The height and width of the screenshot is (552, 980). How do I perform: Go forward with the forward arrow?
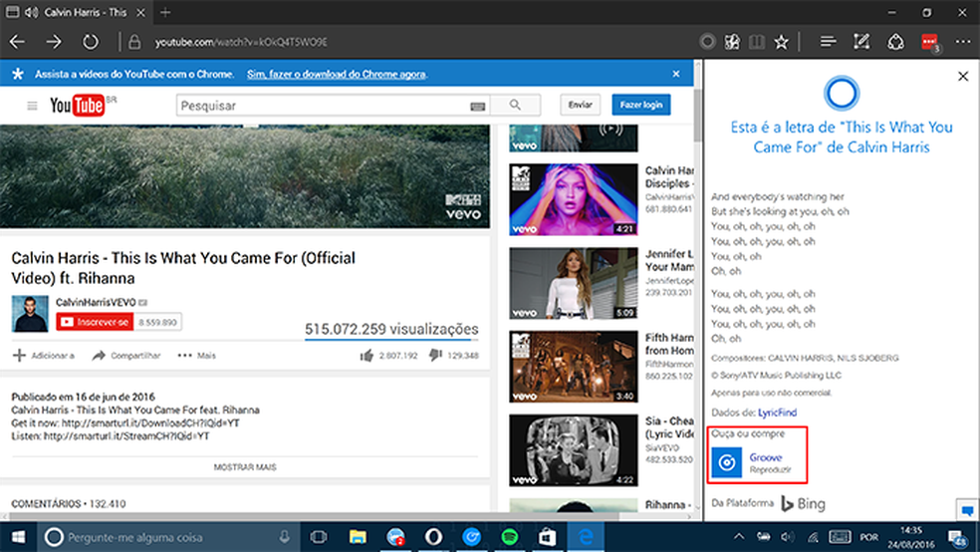(54, 42)
